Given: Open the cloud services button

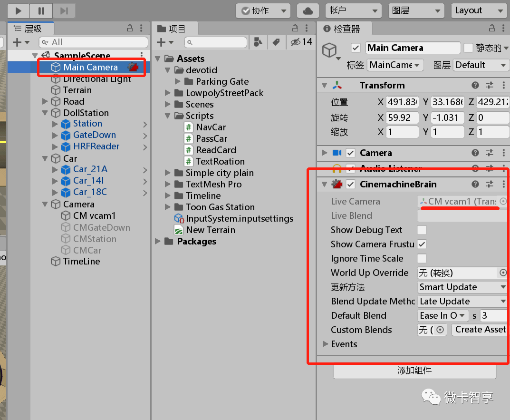Looking at the screenshot, I should pyautogui.click(x=308, y=11).
